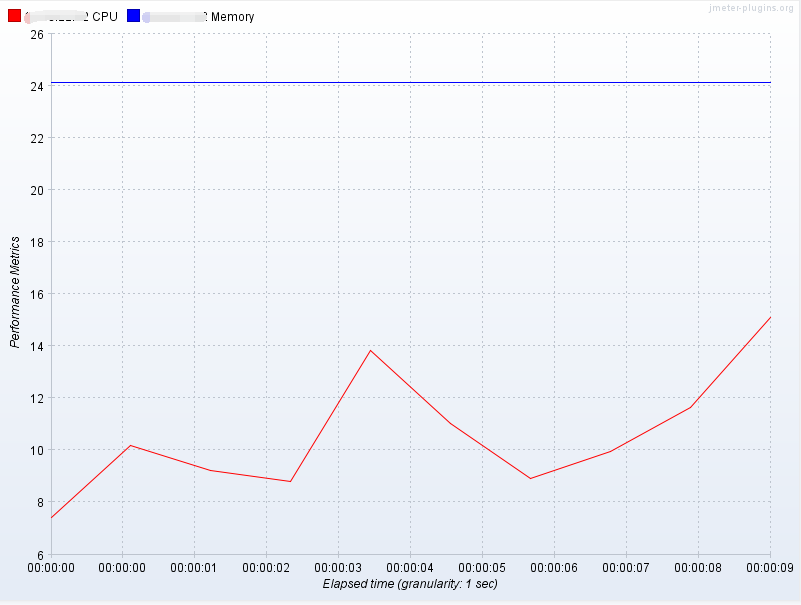
Task: Click the blue Memory legend swatch
Action: pos(133,16)
